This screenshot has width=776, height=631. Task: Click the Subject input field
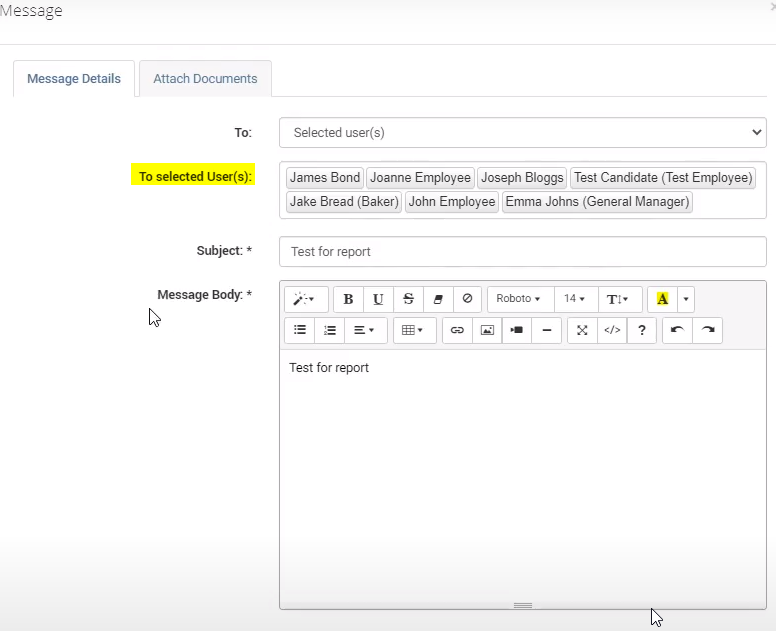pos(523,251)
